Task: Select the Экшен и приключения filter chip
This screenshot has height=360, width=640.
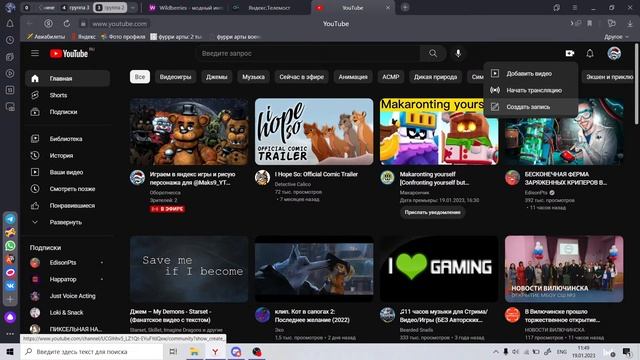Action: (609, 77)
